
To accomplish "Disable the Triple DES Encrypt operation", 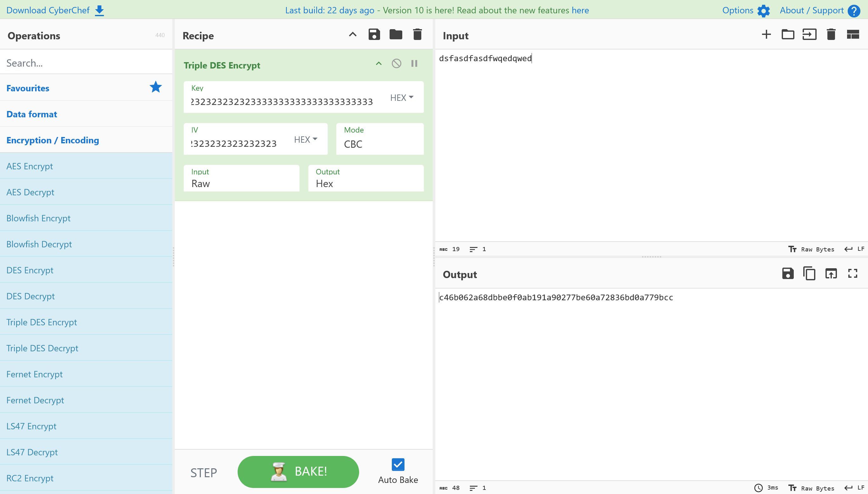I will click(397, 63).
